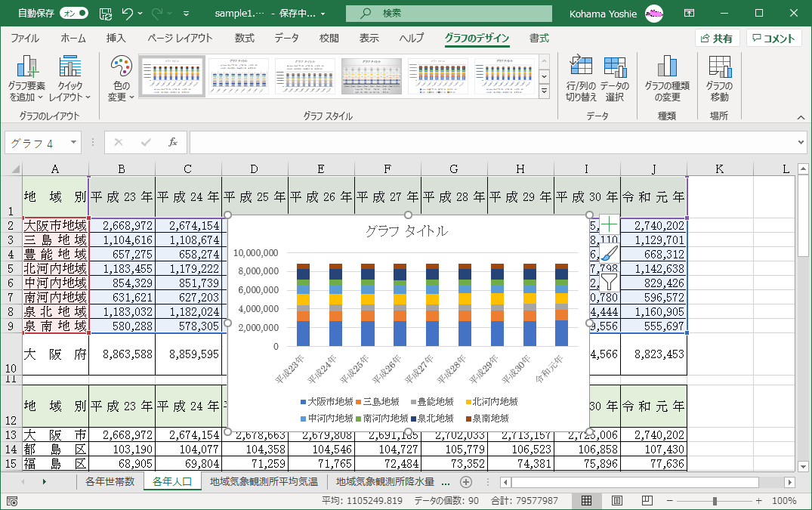Select the first chart style thumbnail
This screenshot has height=510, width=812.
[x=171, y=77]
